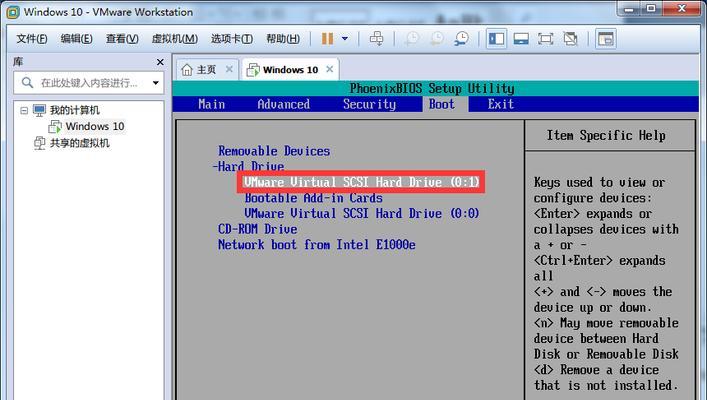This screenshot has height=400, width=707.
Task: Open the 虚拟机(M) menu
Action: 175,39
